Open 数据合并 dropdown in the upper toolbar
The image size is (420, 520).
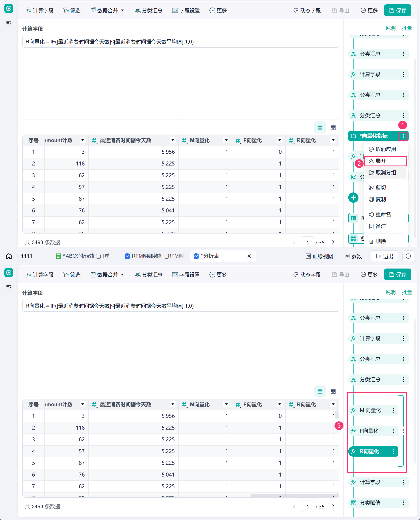point(107,10)
